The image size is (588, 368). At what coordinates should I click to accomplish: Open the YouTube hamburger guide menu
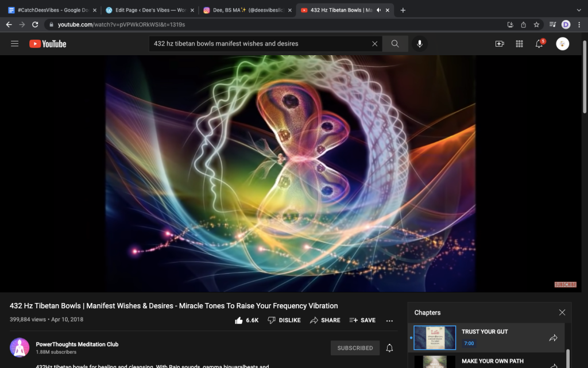coord(14,44)
